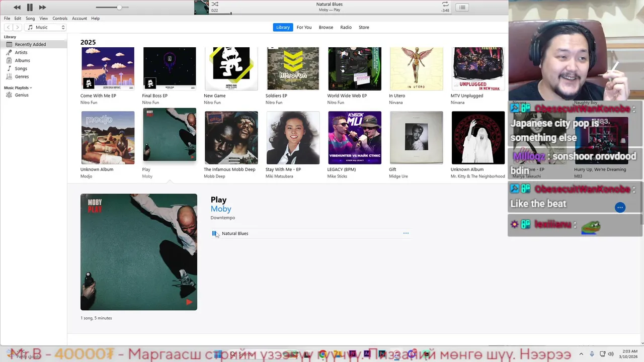
Task: Pause Natural Blues via track row icon
Action: click(214, 233)
